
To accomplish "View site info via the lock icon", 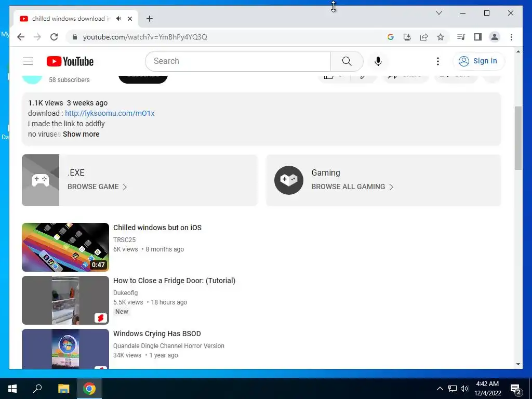I will (x=75, y=37).
